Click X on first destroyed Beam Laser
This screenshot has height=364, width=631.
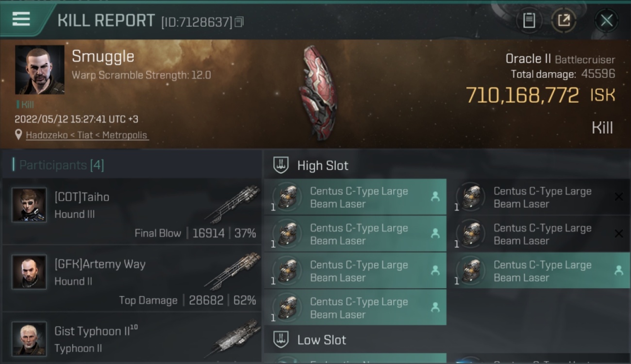click(619, 197)
